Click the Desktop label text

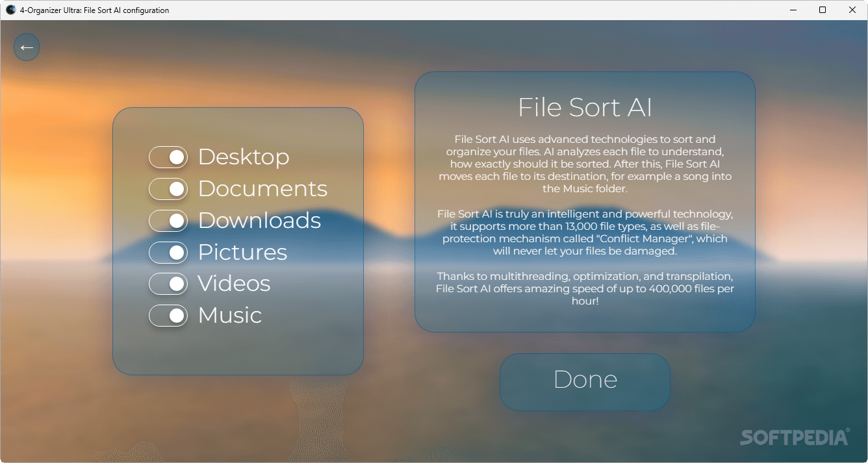click(x=244, y=156)
